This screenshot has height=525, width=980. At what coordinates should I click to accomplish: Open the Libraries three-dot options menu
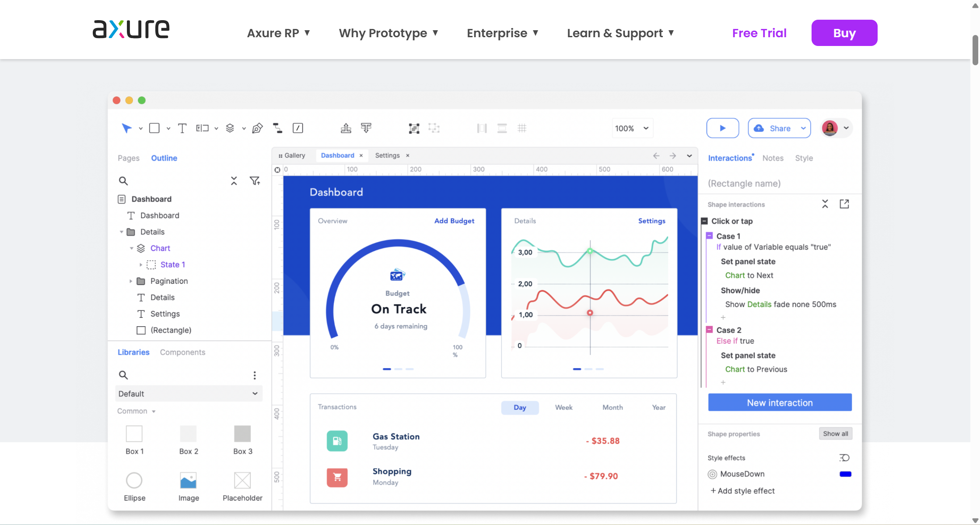pos(255,375)
